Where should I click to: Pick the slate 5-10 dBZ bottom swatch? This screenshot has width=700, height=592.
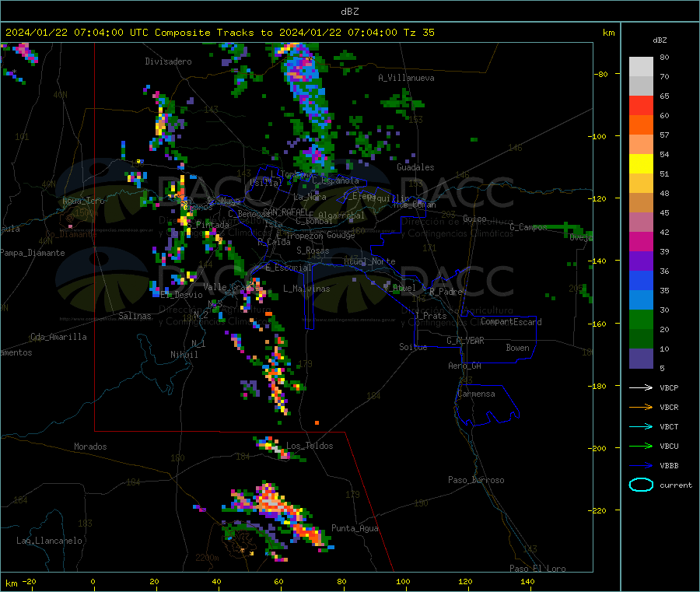point(641,359)
